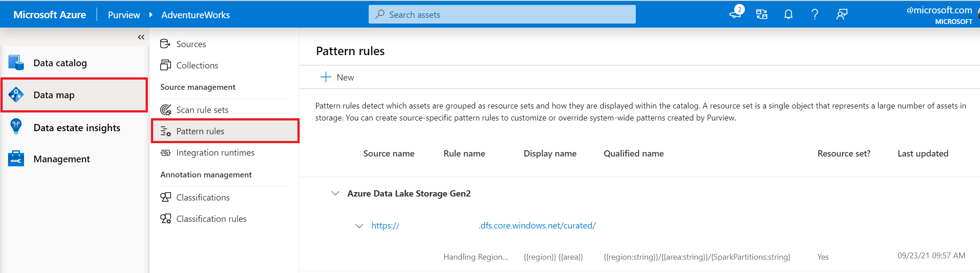Click the Management toolbox icon

coord(16,159)
